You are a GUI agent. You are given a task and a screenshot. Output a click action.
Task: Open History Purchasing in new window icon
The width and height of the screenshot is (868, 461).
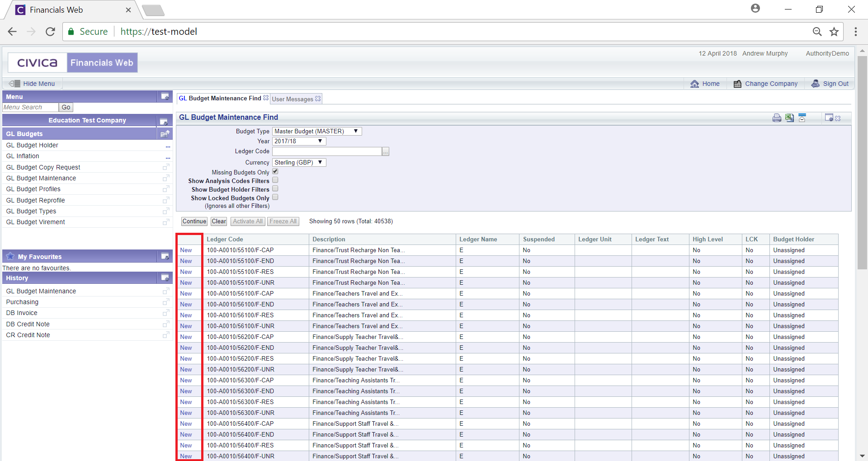tap(166, 302)
